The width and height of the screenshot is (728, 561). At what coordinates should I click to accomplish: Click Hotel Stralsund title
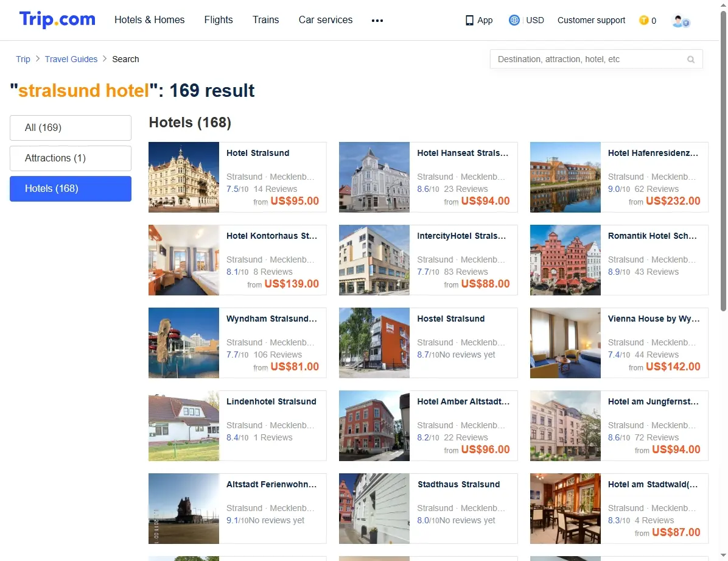(x=257, y=153)
